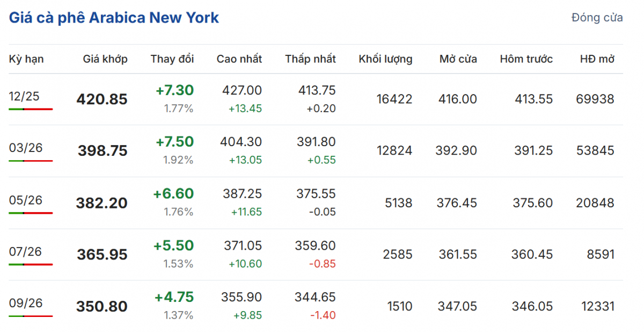Click the +7.50 change value
Viewport: 644px width, 332px height.
(174, 142)
